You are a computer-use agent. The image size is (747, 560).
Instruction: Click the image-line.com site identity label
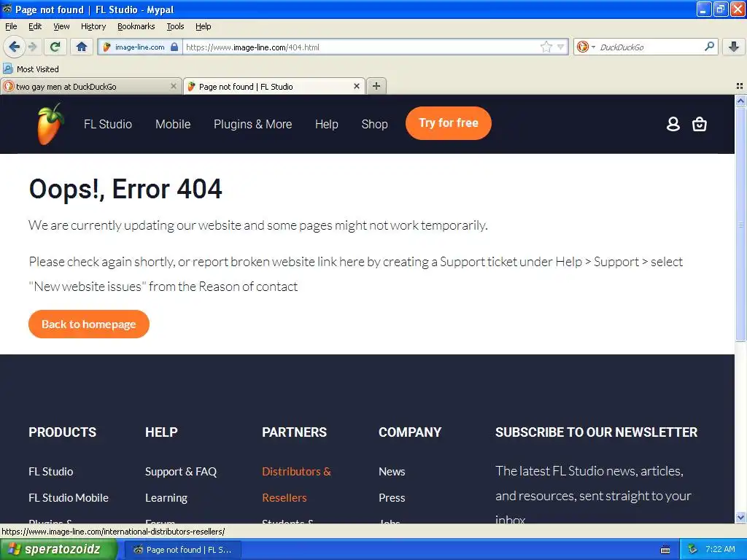coord(139,47)
